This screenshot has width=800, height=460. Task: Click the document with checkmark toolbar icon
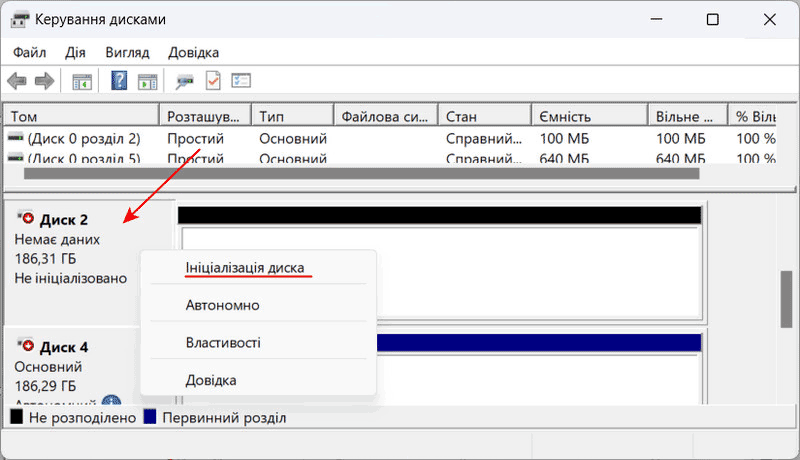point(213,81)
